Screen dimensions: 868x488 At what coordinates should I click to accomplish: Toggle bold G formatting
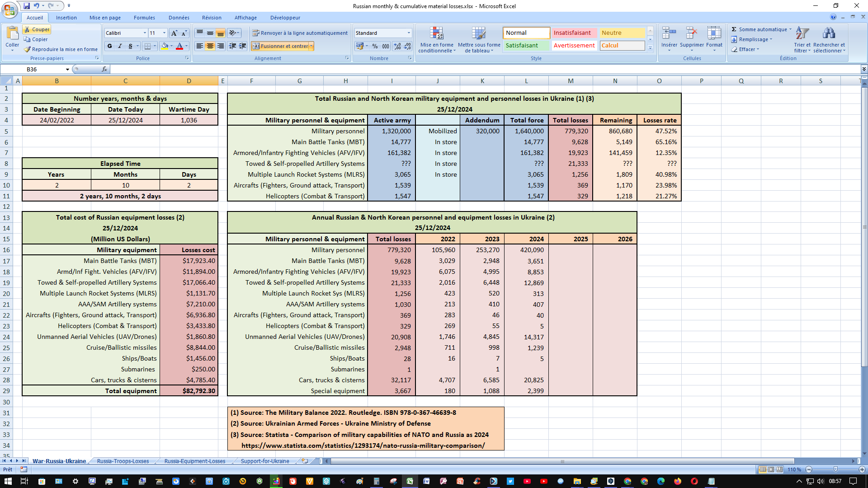pos(110,46)
